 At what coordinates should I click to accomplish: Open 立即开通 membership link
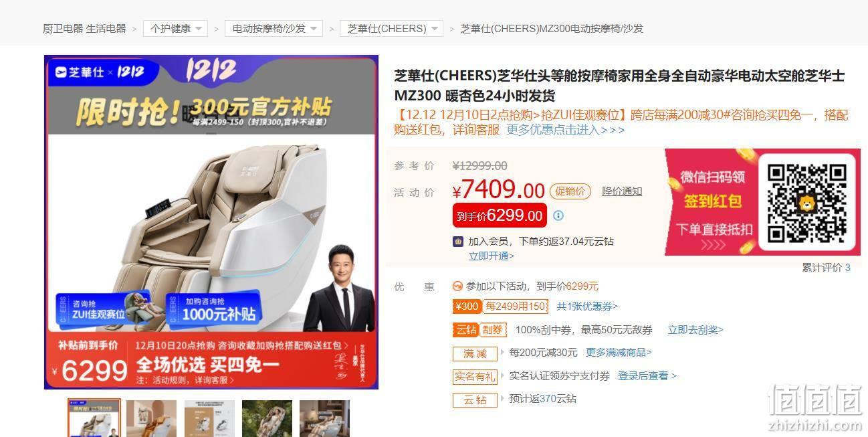click(492, 256)
